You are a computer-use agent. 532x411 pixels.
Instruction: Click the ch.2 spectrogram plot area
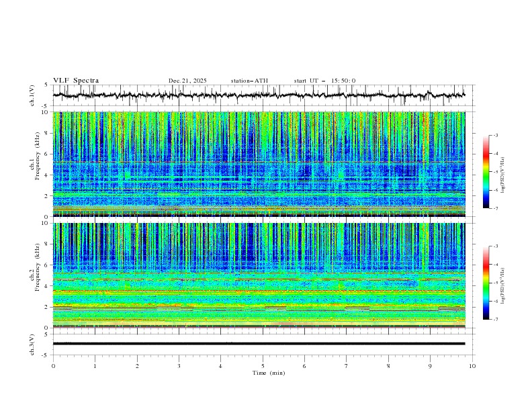259,275
